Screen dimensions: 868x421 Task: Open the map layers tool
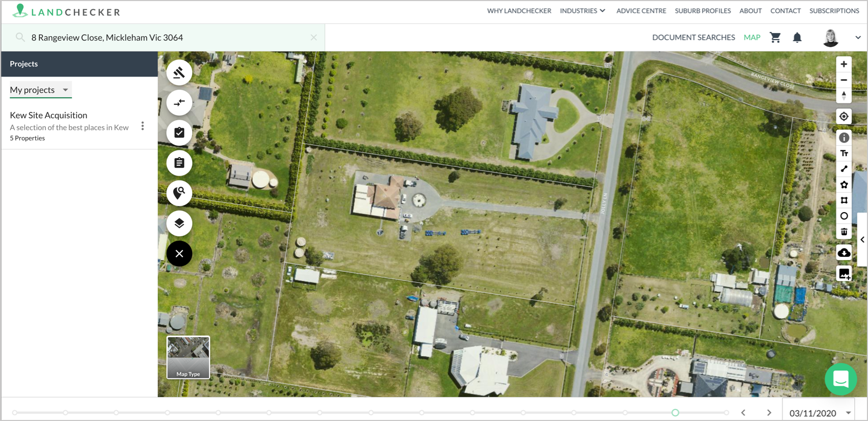point(180,223)
